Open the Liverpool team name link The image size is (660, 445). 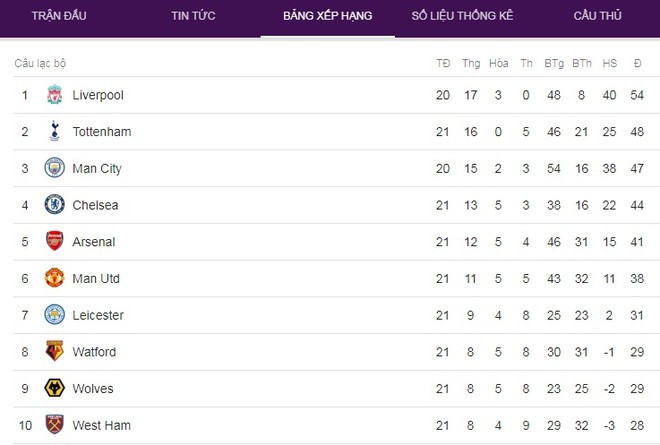98,95
